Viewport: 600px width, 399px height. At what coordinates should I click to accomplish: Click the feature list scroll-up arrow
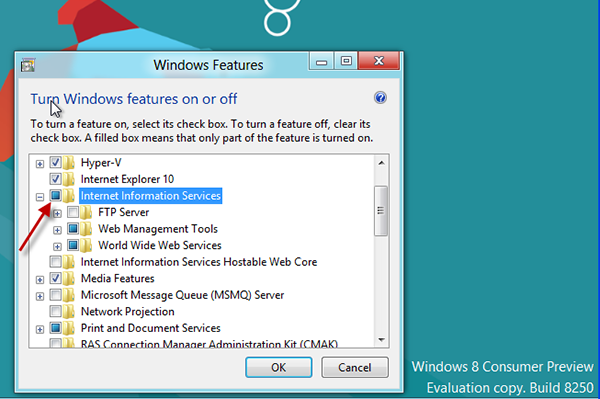tap(381, 163)
